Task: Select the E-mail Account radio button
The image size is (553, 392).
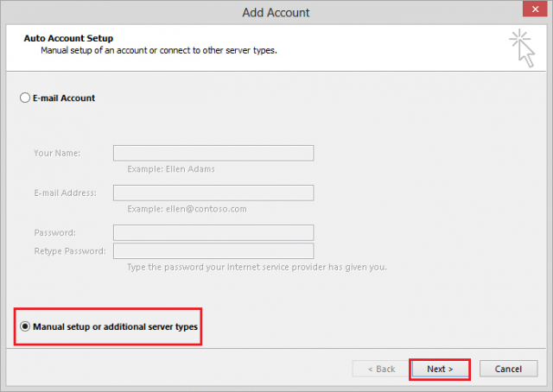Action: [x=25, y=98]
